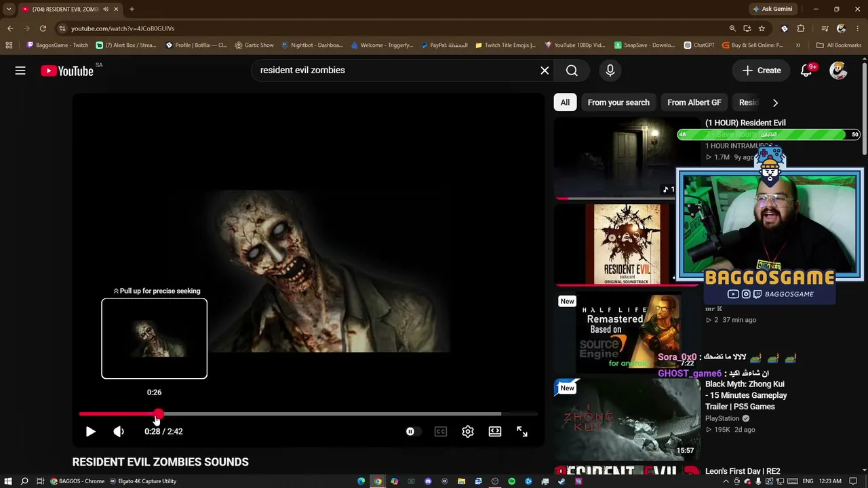The width and height of the screenshot is (868, 488).
Task: Play the video
Action: (90, 431)
